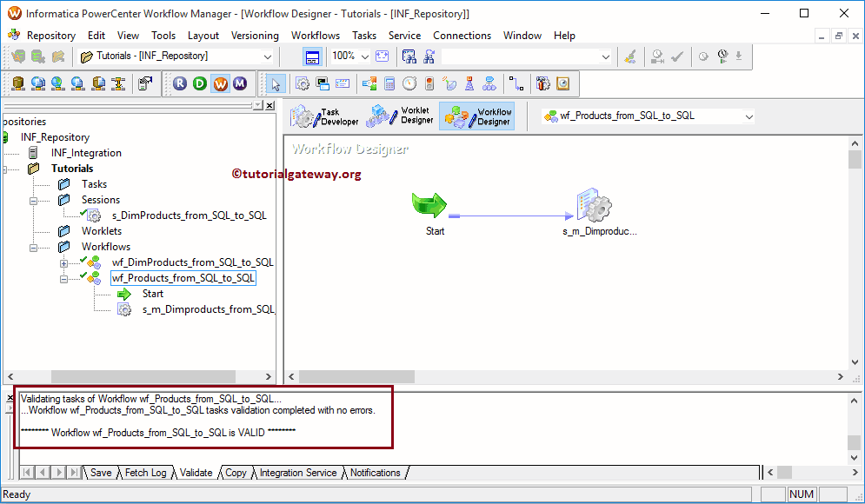Click the Validate tab at the bottom
Screen dimensions: 865x504
[x=196, y=473]
